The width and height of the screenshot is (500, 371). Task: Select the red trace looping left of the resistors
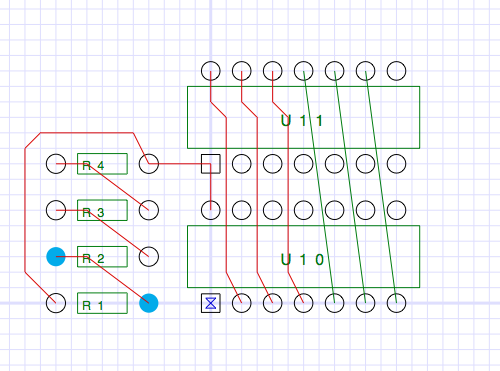25,210
